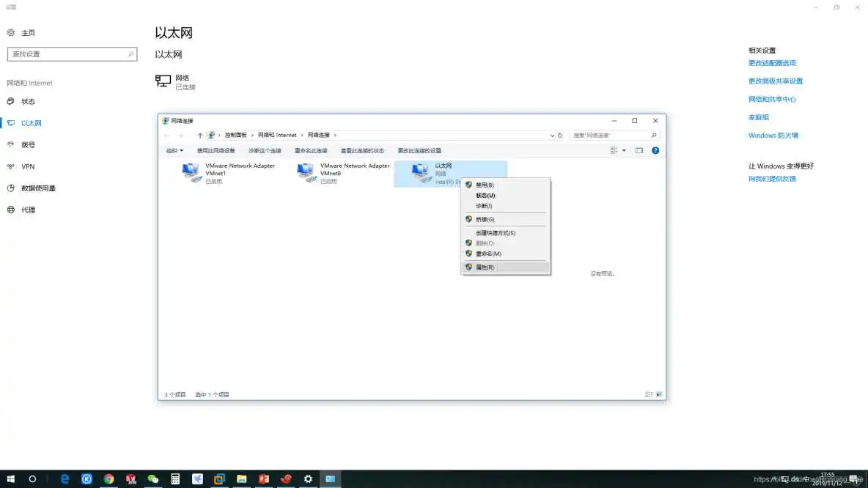868x488 pixels.
Task: Click the refresh icon in the address bar
Action: click(x=560, y=135)
